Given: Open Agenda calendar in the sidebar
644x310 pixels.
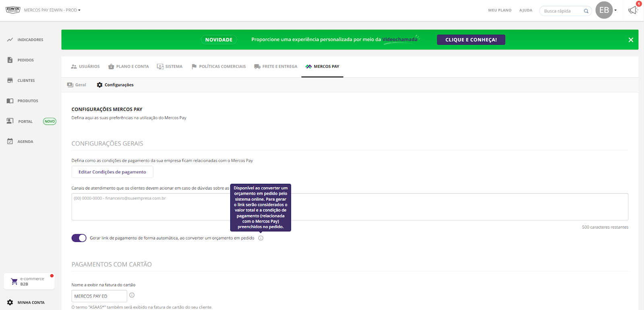Looking at the screenshot, I should [x=25, y=141].
